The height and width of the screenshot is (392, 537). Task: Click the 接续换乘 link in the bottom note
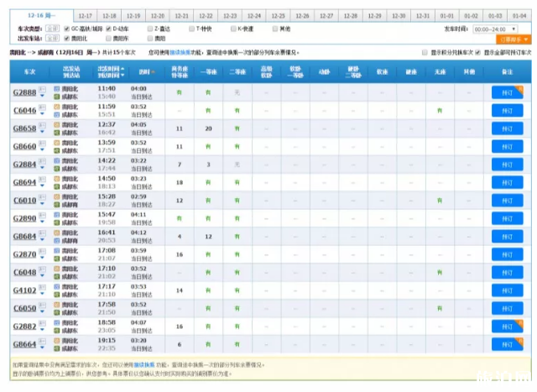coord(144,365)
